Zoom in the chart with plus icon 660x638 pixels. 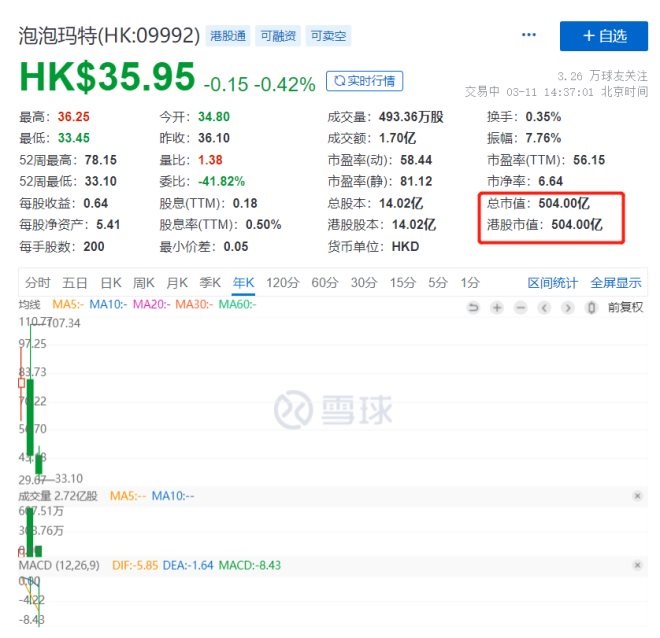pyautogui.click(x=497, y=307)
